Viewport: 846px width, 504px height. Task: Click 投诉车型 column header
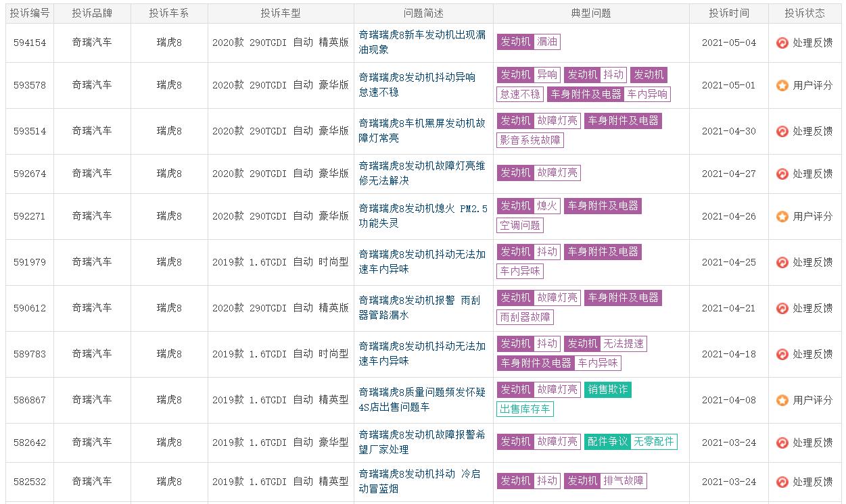tap(281, 13)
